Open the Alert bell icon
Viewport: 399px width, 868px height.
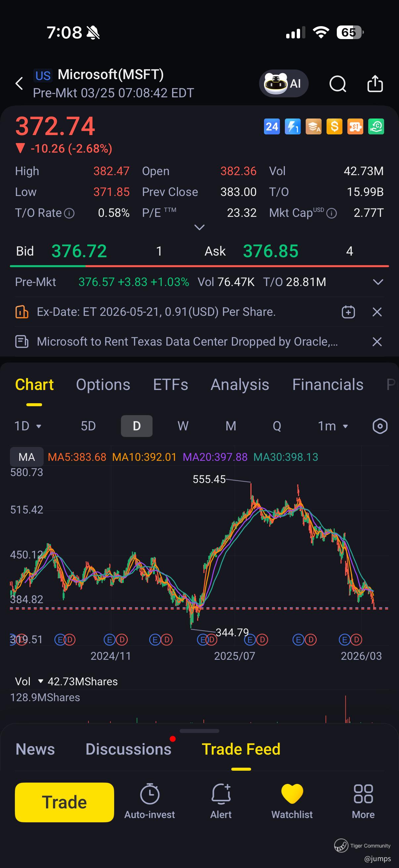click(x=221, y=801)
